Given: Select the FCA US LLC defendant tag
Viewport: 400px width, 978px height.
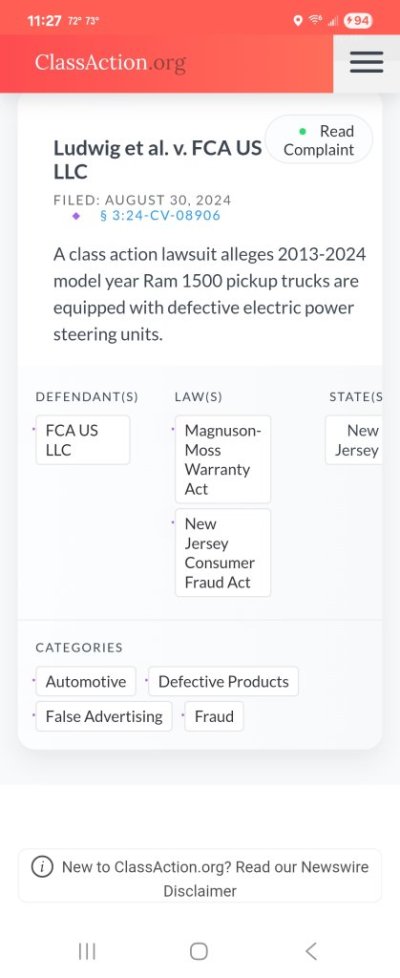Looking at the screenshot, I should point(83,440).
